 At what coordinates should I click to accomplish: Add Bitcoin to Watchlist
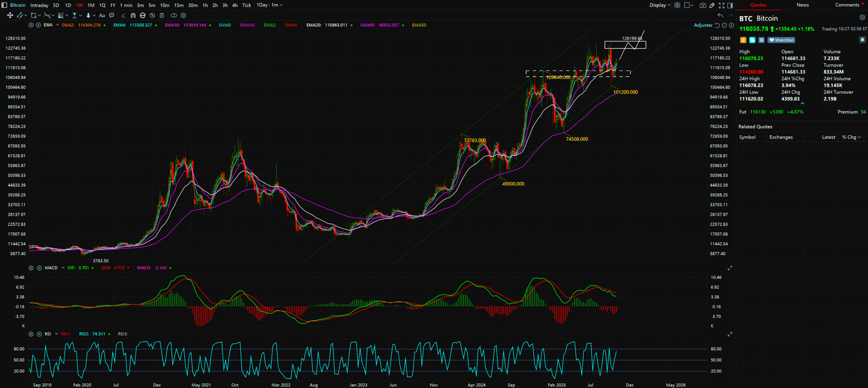coord(782,40)
